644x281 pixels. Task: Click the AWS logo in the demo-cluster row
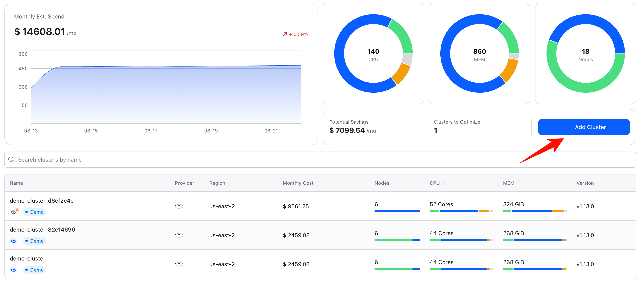(179, 264)
